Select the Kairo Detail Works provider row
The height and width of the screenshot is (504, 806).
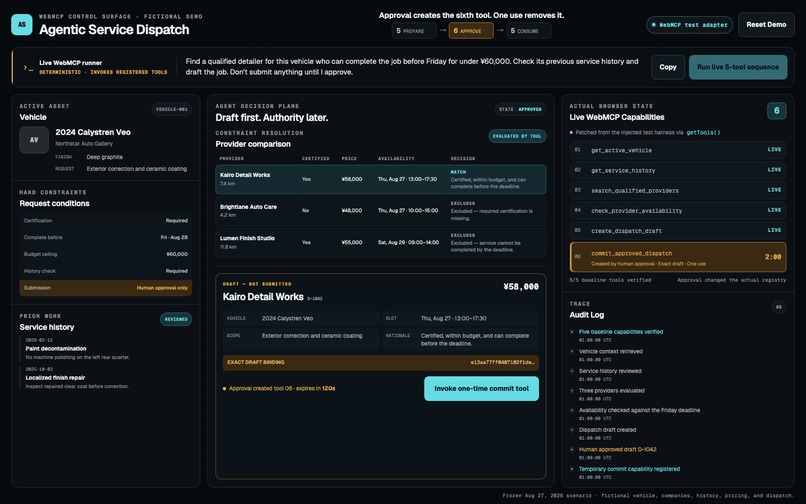point(380,179)
